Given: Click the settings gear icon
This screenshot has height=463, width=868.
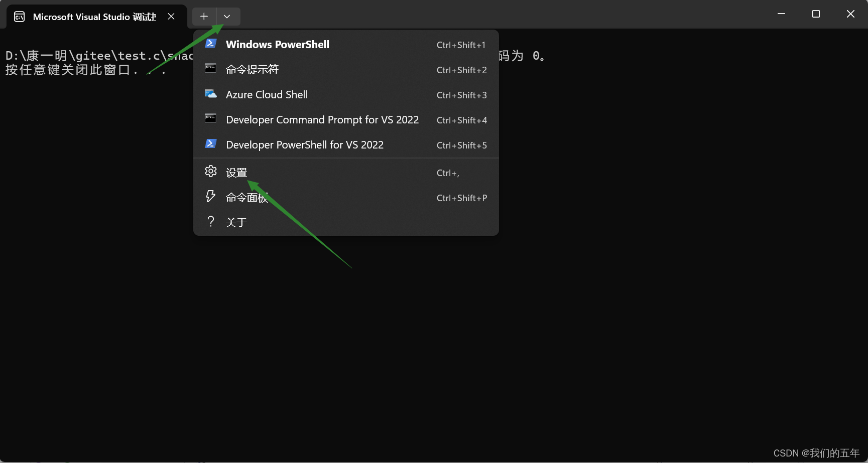Looking at the screenshot, I should point(211,172).
